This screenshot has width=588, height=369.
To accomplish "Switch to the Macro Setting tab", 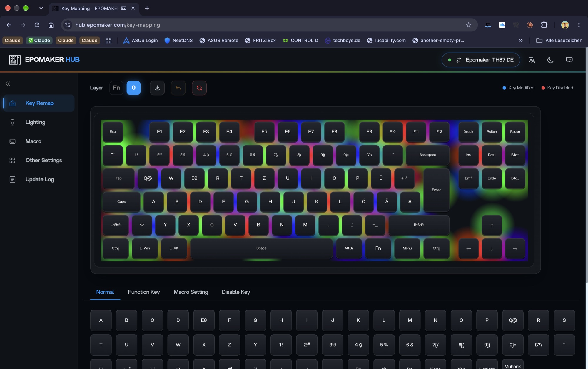I will [191, 292].
